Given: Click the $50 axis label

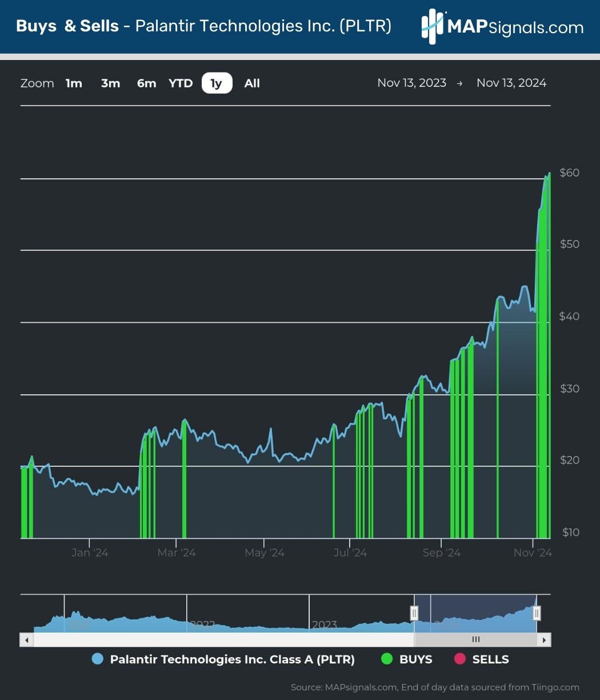Looking at the screenshot, I should coord(570,244).
